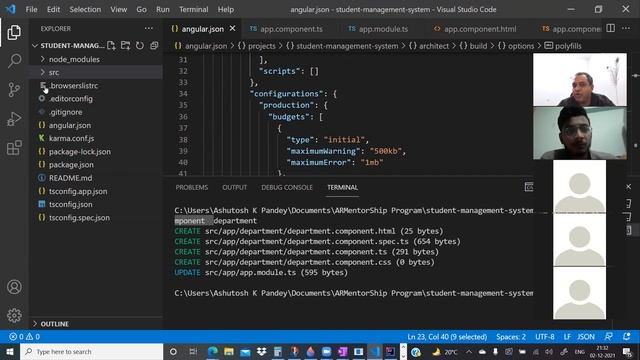Open the Explorer view in activity bar
The image size is (640, 360).
[x=14, y=33]
